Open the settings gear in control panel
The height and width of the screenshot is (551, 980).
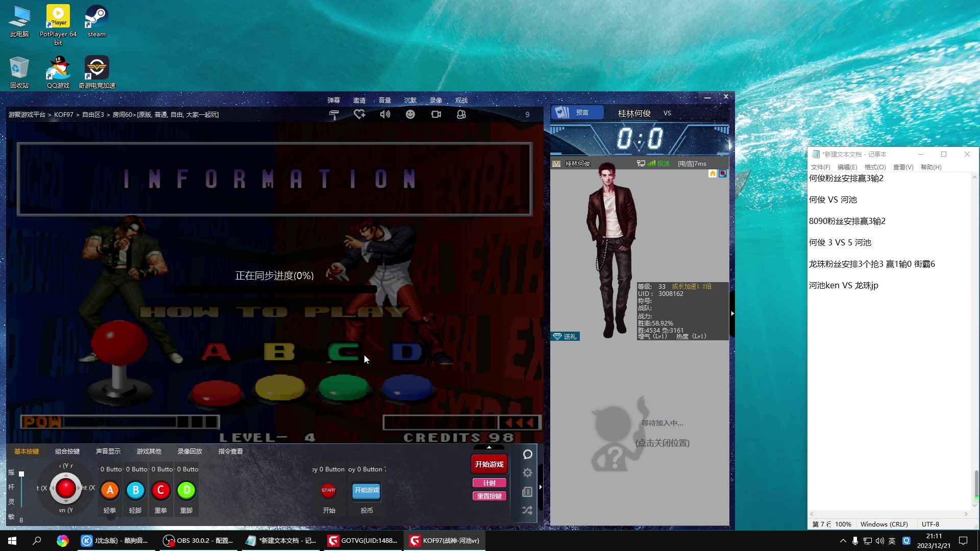point(528,473)
